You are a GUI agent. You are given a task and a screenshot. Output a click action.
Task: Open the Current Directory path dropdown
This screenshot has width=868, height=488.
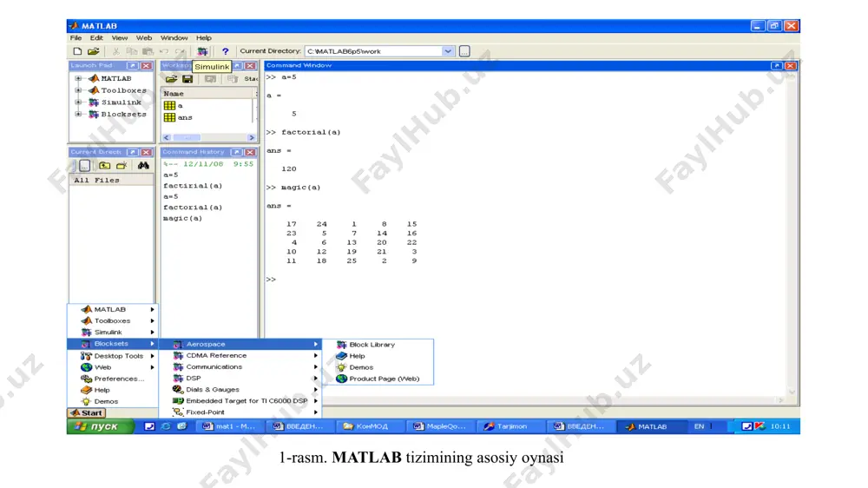coord(448,51)
